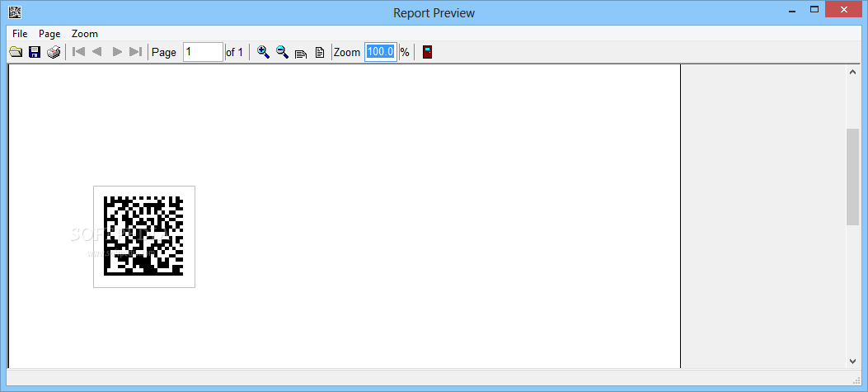Click the scroll down arrow

[x=852, y=361]
